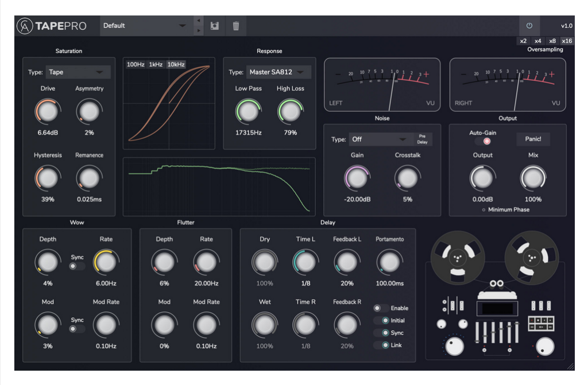The width and height of the screenshot is (588, 385).
Task: Click the 100.00ms Portamento value
Action: coord(390,283)
